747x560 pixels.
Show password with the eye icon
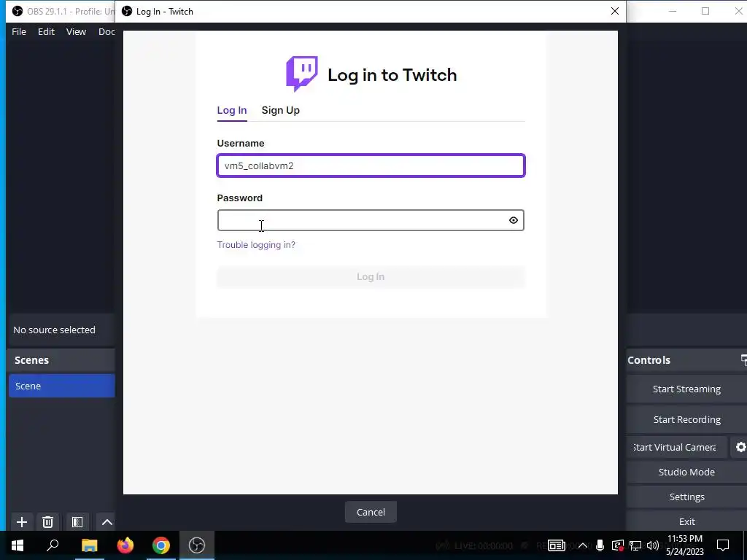click(x=513, y=220)
